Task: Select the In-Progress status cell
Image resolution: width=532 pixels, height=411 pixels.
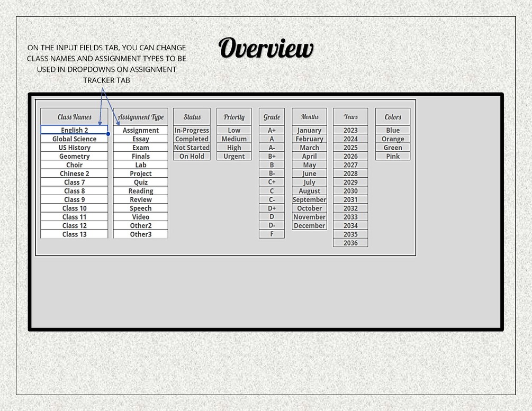Action: click(192, 130)
